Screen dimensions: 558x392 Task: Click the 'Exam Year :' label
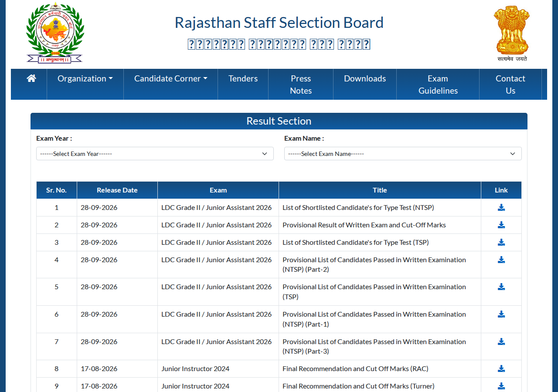[54, 138]
